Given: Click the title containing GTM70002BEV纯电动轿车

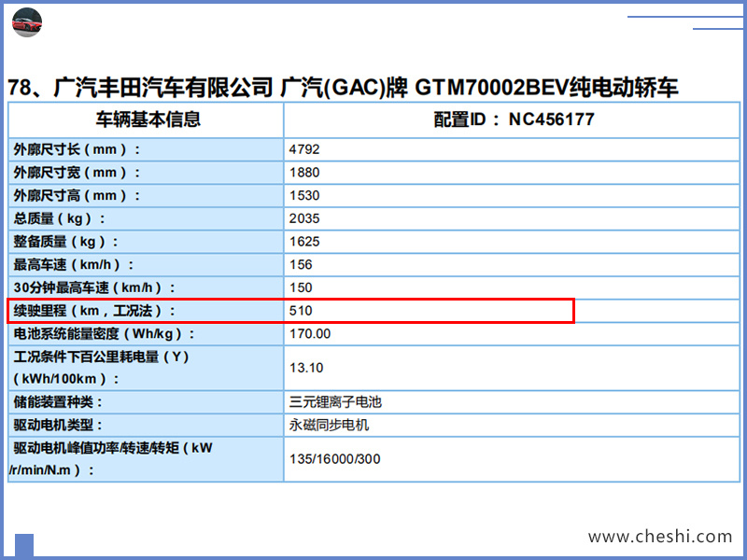Looking at the screenshot, I should point(343,88).
